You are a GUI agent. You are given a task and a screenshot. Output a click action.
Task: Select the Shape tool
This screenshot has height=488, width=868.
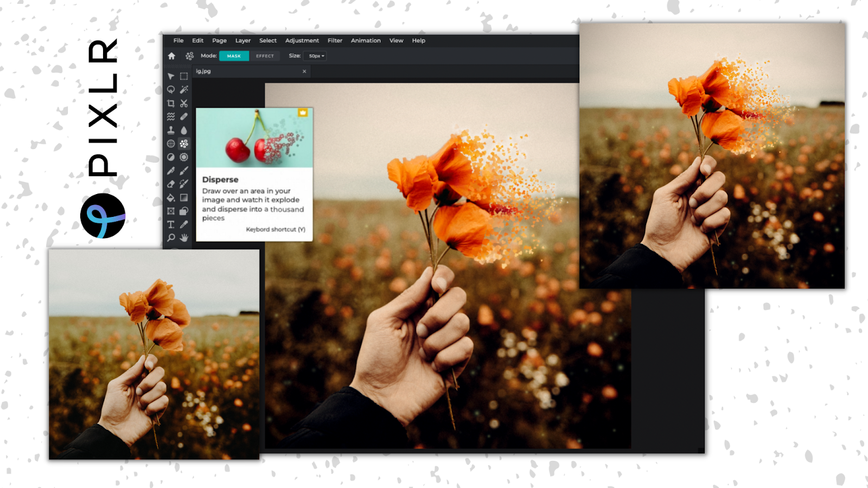(x=184, y=211)
